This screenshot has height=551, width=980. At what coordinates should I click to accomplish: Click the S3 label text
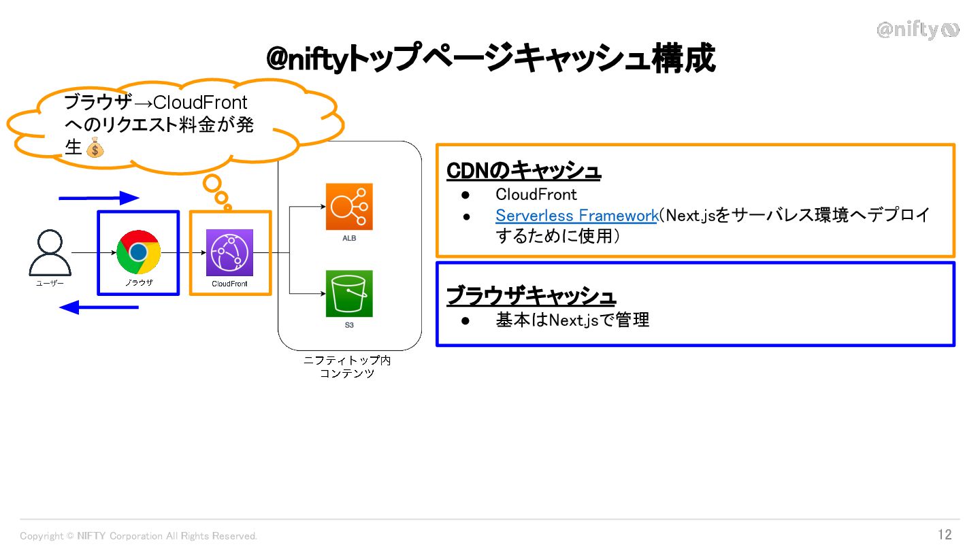[349, 326]
